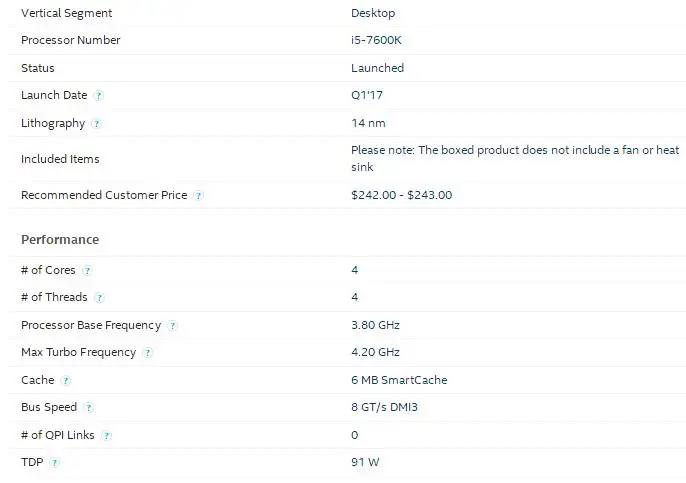Viewport: 686px width, 483px height.
Task: Show the TDP help tooltip icon
Action: click(x=54, y=462)
